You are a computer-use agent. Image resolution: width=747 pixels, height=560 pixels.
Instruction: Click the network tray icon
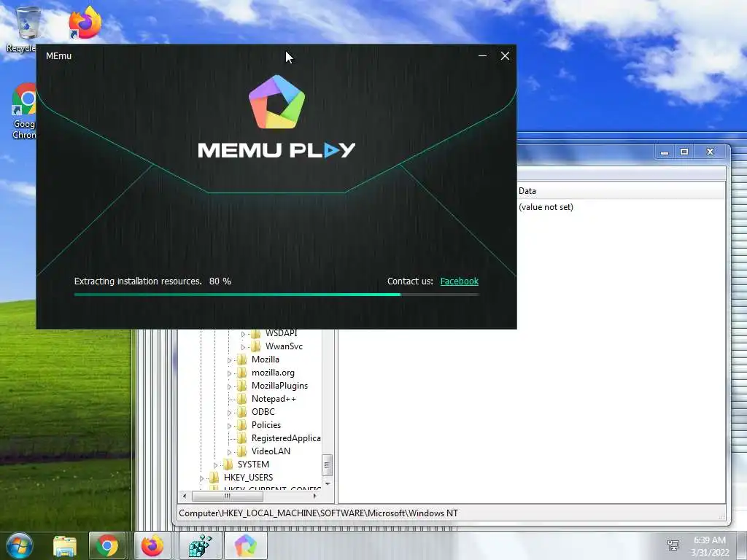(x=673, y=545)
